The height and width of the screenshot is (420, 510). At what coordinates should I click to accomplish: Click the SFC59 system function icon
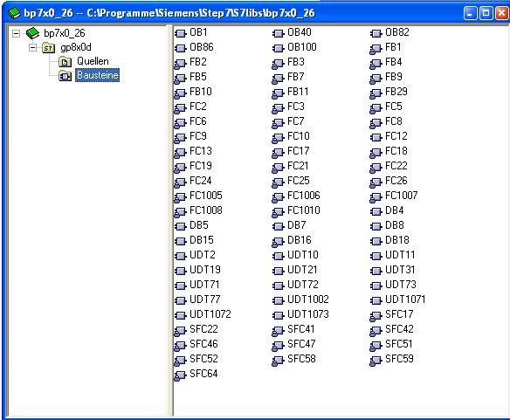(x=376, y=361)
